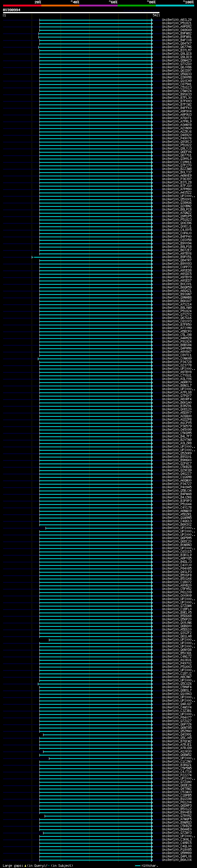Select label UniRef100_C0PP73

click(177, 267)
